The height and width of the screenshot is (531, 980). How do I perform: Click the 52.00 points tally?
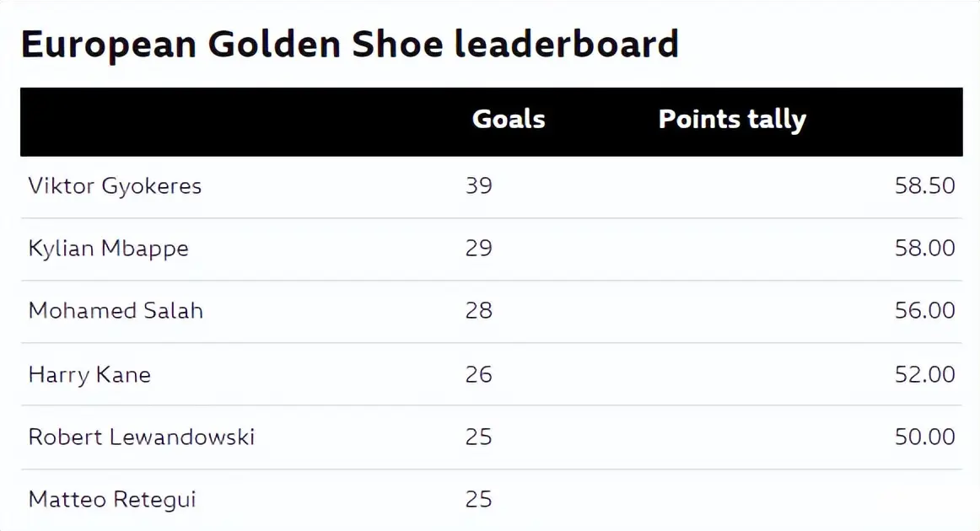tap(924, 374)
